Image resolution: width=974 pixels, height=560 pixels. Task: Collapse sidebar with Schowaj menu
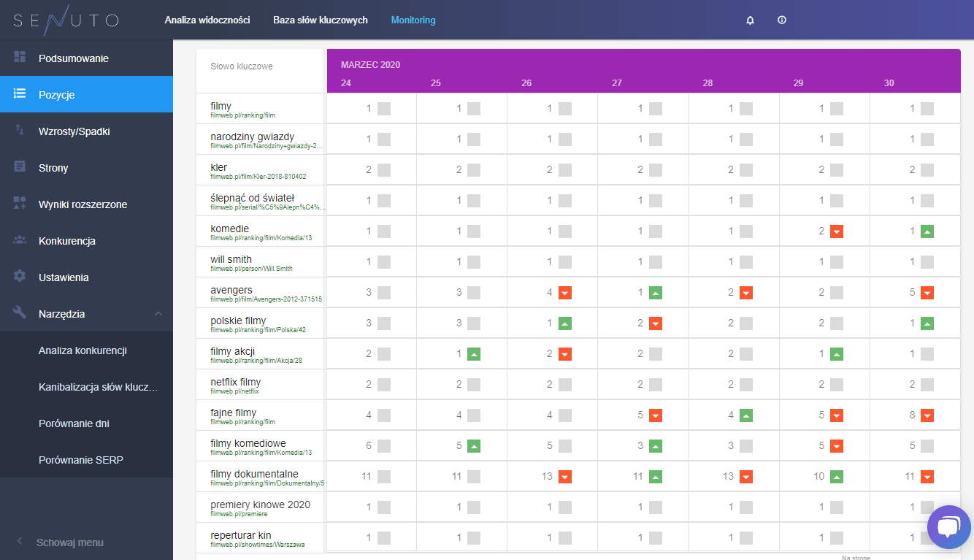point(69,542)
